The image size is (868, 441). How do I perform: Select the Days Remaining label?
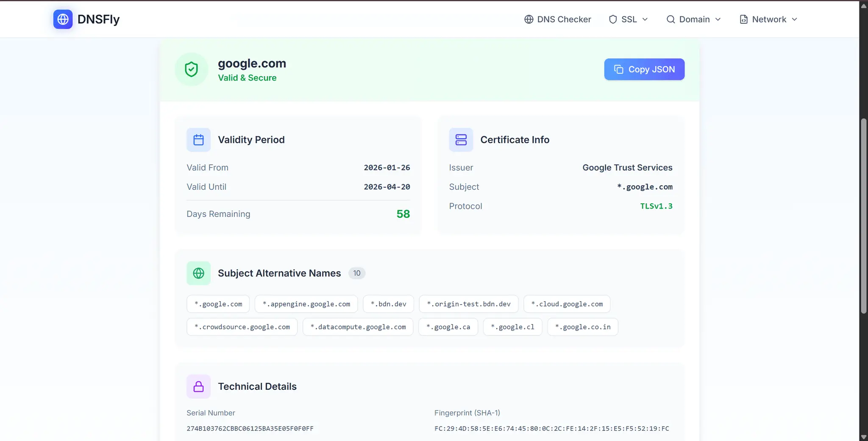pos(218,214)
